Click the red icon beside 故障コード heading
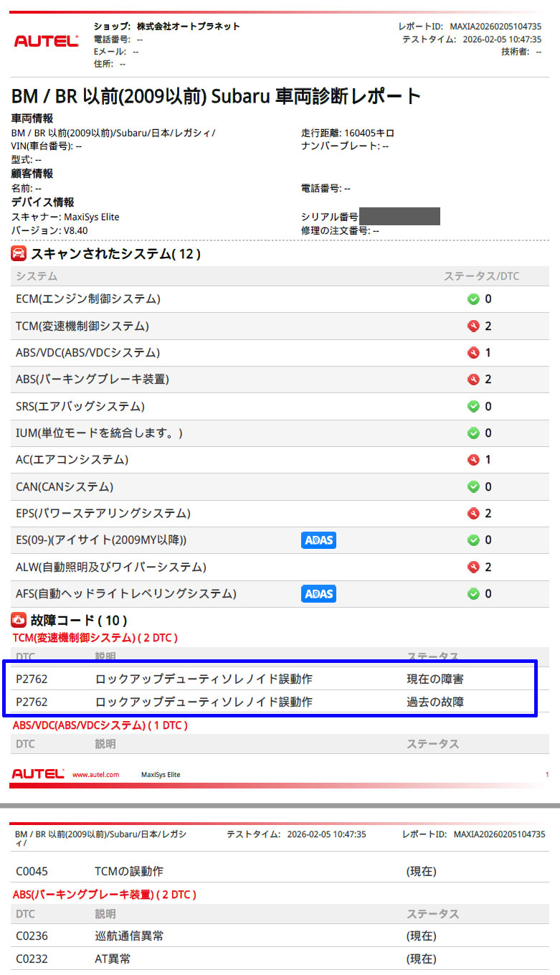 click(19, 620)
